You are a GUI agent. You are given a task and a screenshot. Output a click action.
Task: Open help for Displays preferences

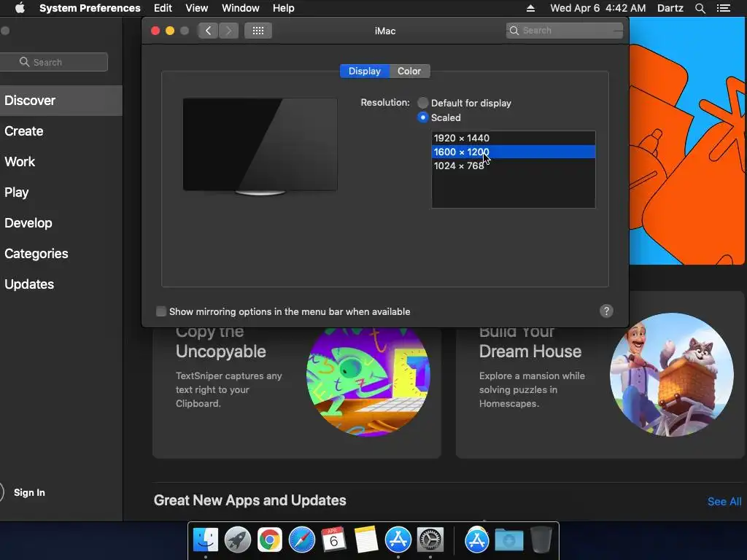(606, 311)
